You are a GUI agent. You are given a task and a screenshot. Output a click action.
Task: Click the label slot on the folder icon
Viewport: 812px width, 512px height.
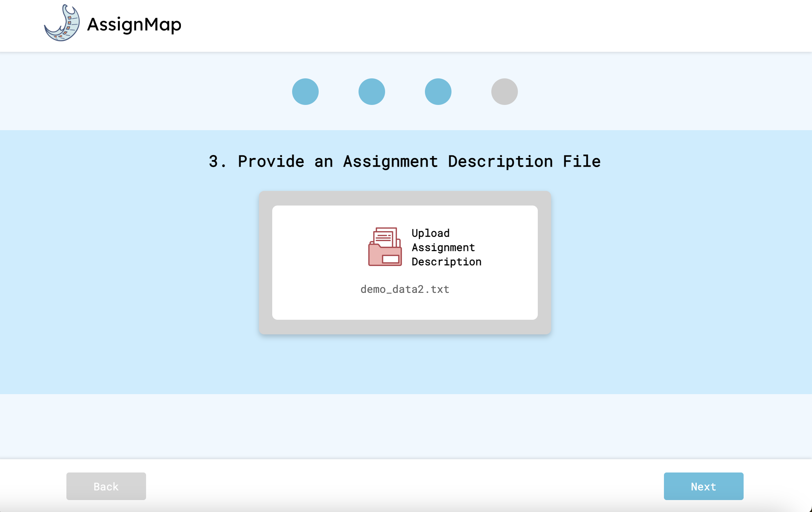(x=391, y=259)
